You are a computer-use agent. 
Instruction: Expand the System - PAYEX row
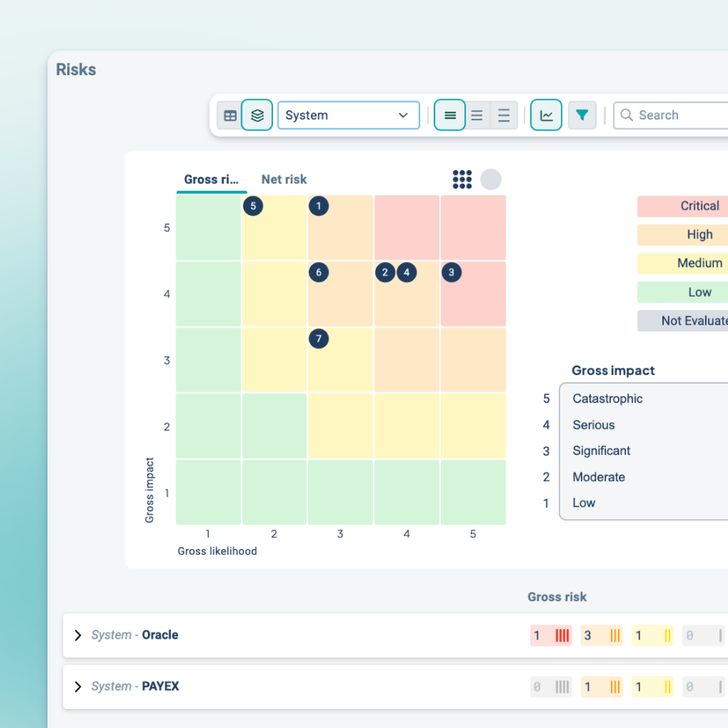click(x=78, y=687)
